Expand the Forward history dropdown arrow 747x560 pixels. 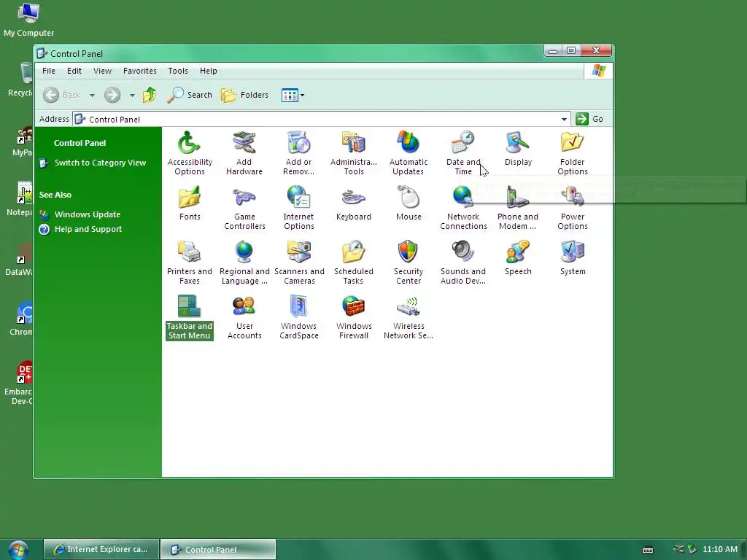[132, 96]
